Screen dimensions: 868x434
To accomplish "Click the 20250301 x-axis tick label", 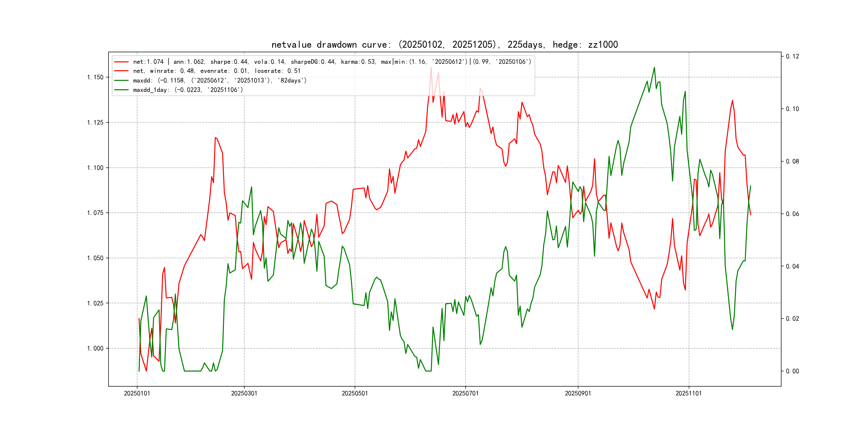I will point(244,394).
